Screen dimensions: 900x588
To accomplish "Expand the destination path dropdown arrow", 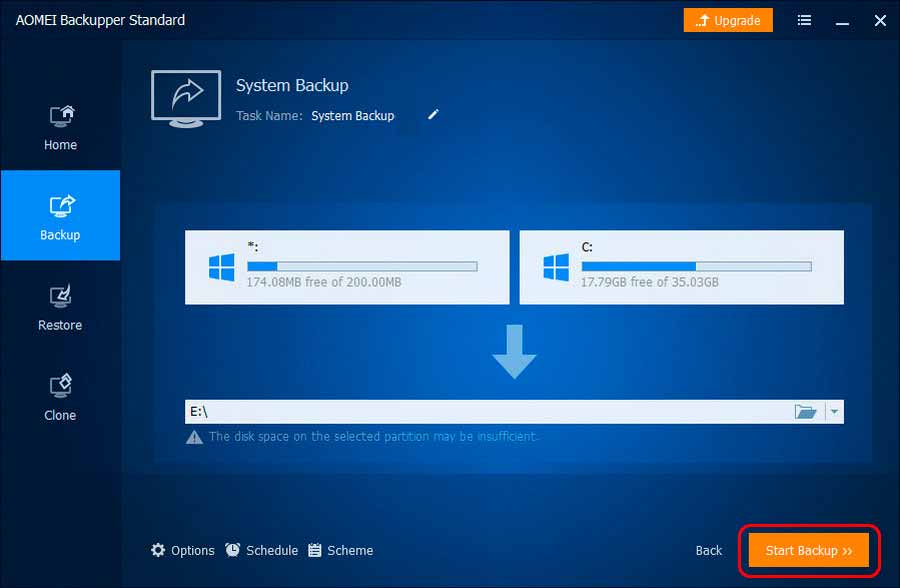I will point(834,412).
